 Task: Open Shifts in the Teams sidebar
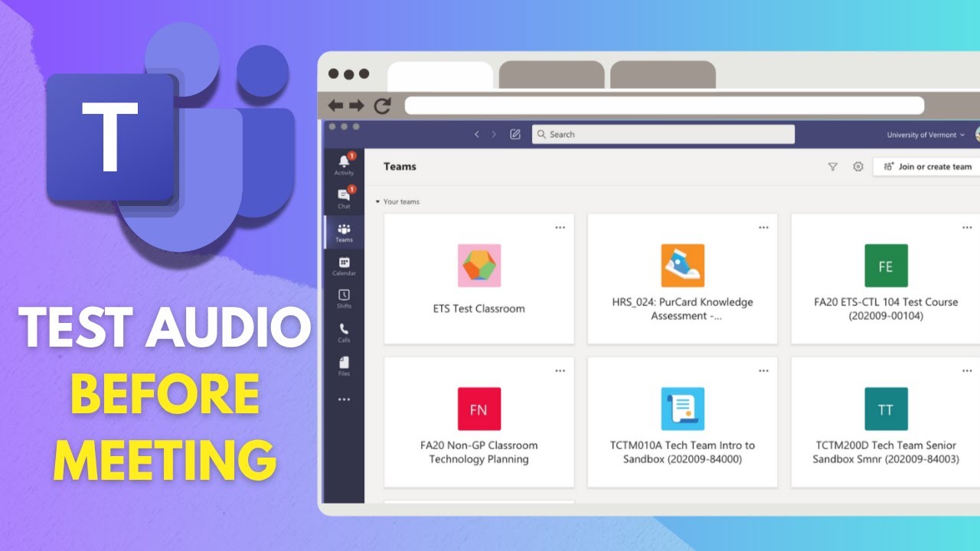(x=344, y=299)
